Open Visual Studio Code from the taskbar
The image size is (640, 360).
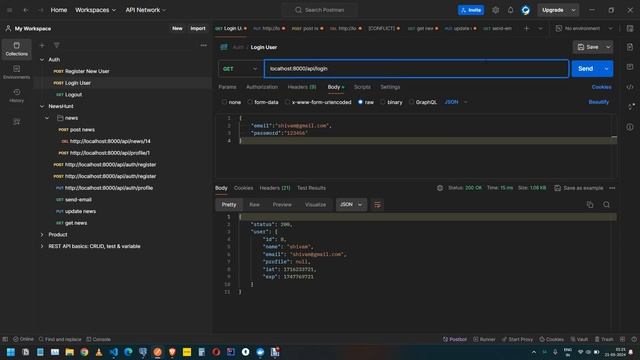[113, 352]
